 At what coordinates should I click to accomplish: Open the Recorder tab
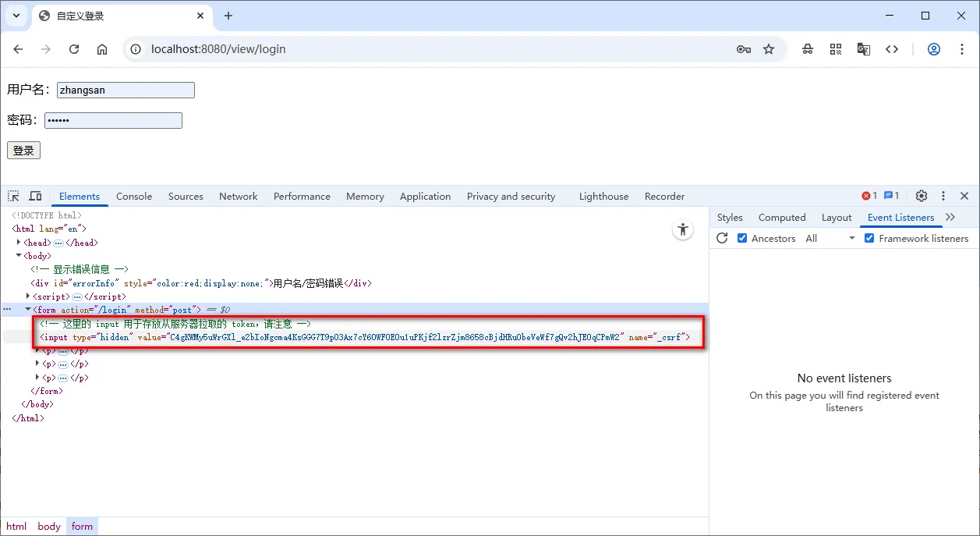[664, 196]
